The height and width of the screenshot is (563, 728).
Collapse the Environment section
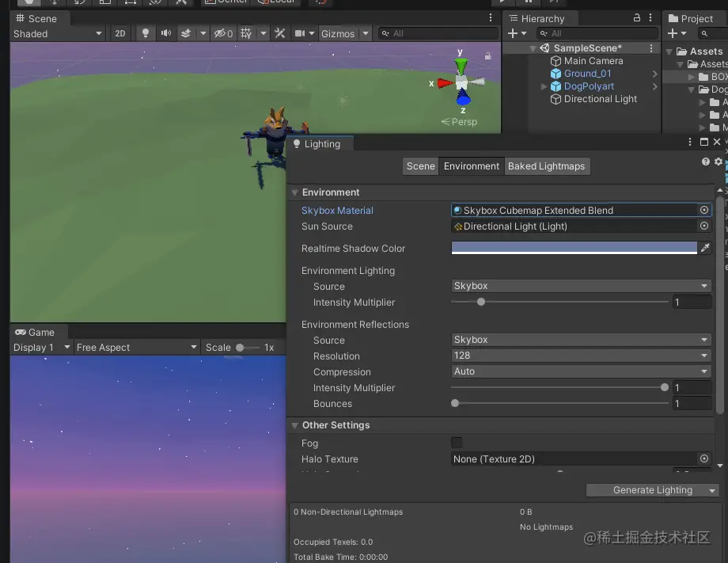(x=294, y=192)
